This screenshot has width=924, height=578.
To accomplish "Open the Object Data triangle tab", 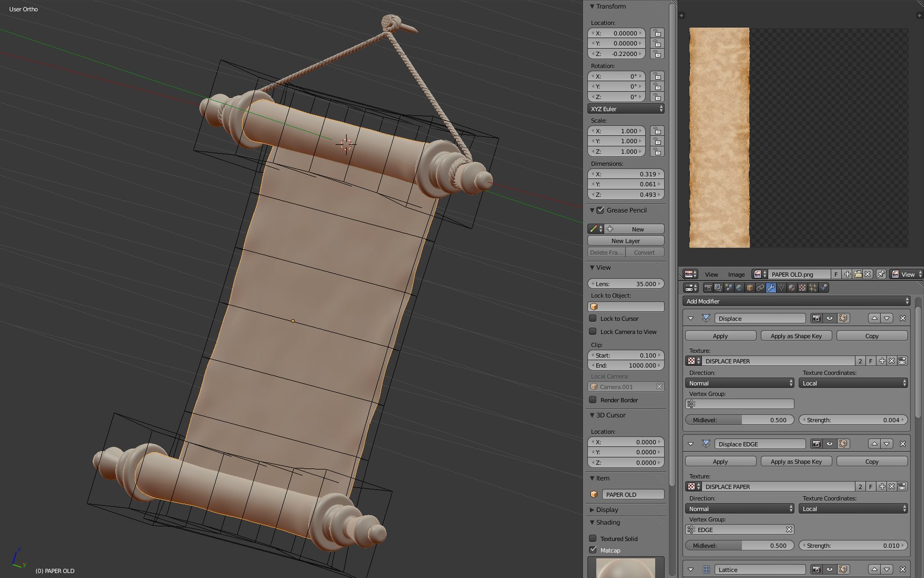I will (781, 288).
